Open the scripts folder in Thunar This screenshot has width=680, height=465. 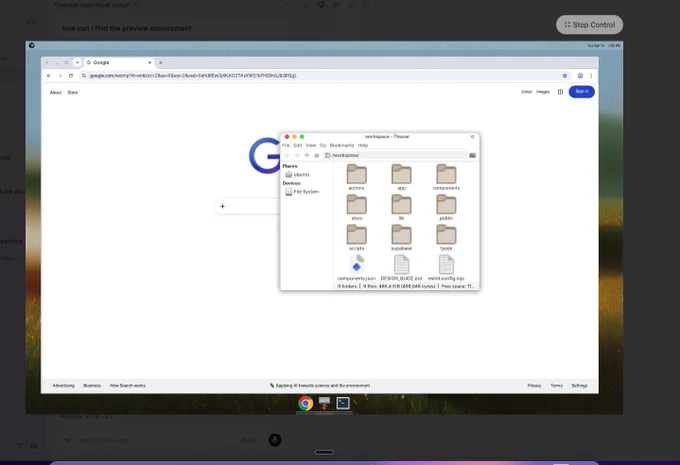tap(356, 237)
